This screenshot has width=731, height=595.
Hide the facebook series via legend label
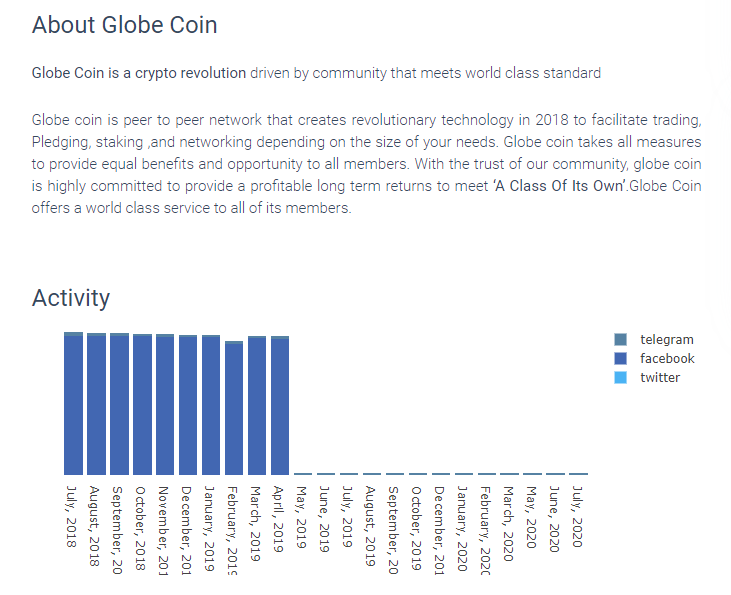(x=667, y=359)
